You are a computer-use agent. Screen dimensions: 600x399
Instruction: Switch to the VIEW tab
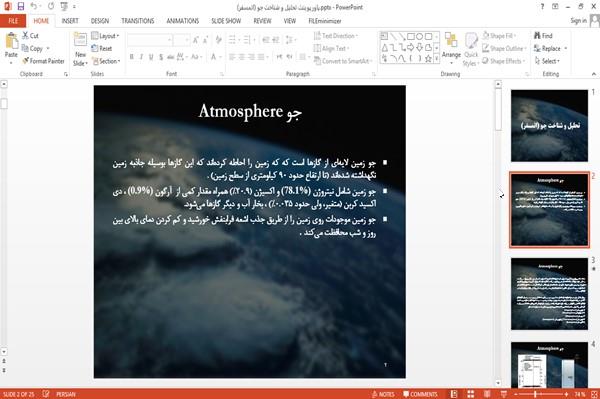290,21
